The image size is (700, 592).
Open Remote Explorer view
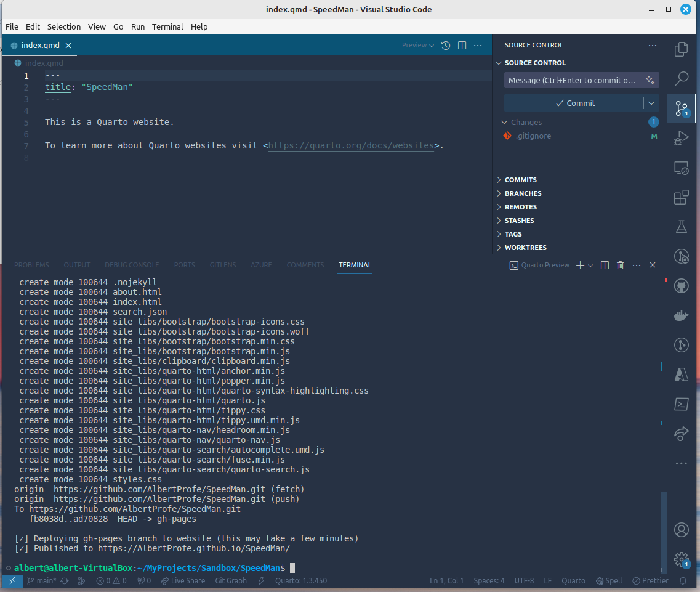tap(682, 168)
